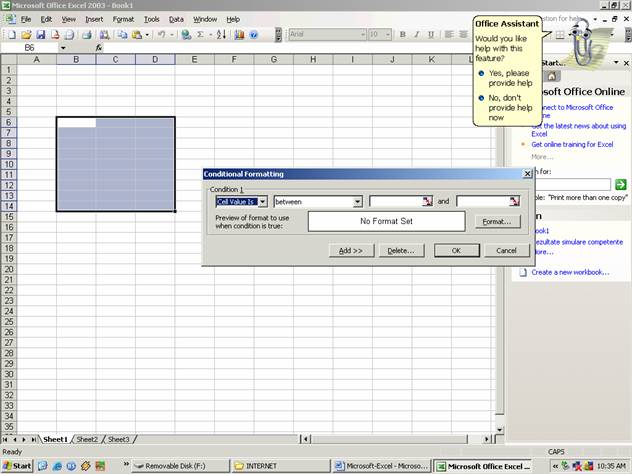Click the range selector icon in the second value field
Viewport: 632px width, 474px height.
(514, 201)
